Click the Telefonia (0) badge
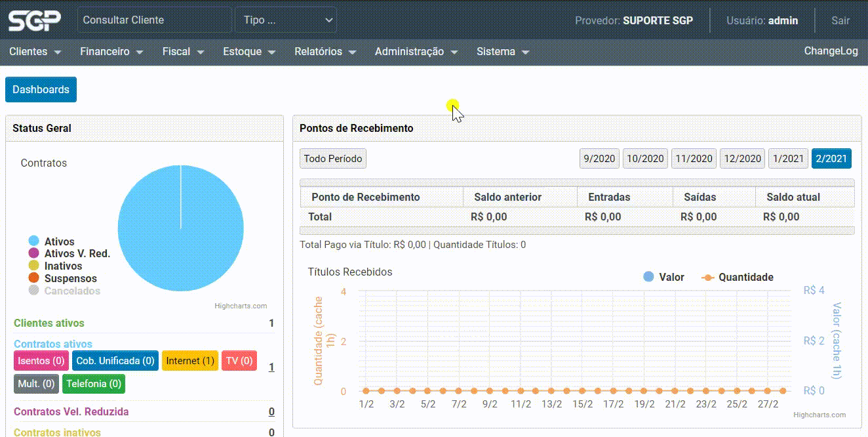 pos(94,384)
